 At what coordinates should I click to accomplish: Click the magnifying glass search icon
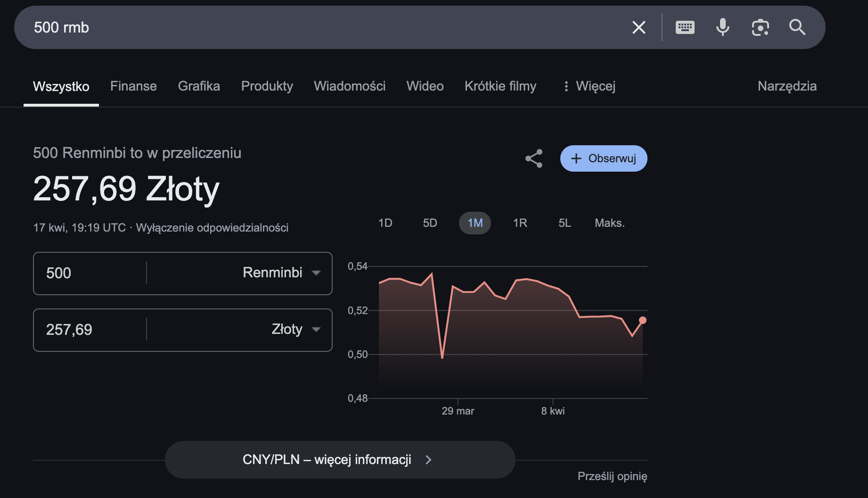pyautogui.click(x=797, y=27)
